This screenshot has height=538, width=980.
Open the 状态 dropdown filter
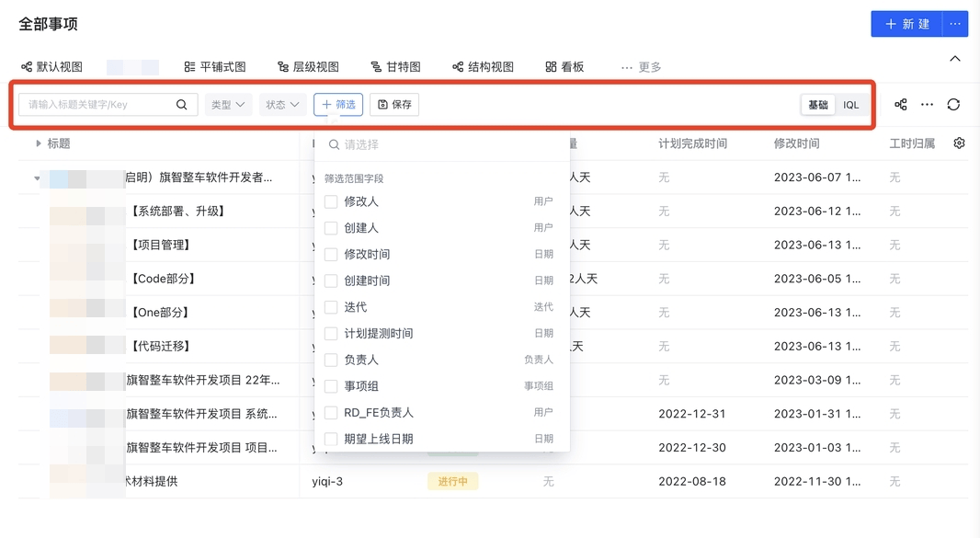pyautogui.click(x=282, y=105)
